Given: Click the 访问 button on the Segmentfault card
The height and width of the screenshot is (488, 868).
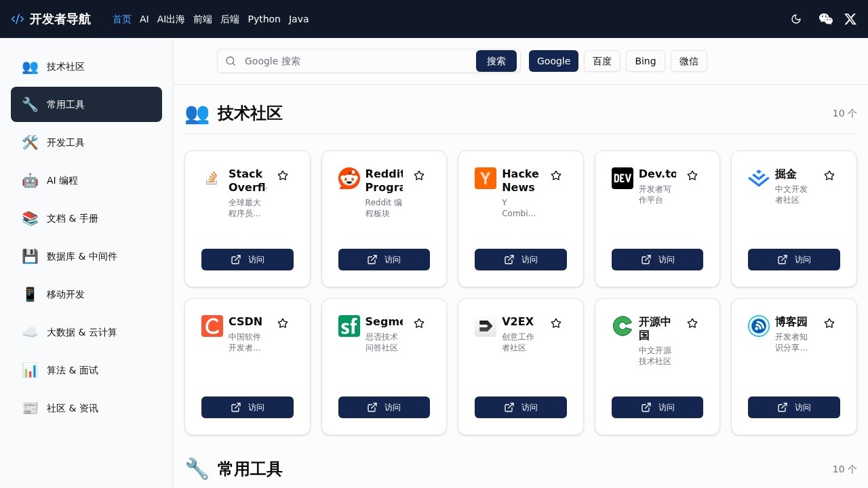Looking at the screenshot, I should (x=384, y=407).
